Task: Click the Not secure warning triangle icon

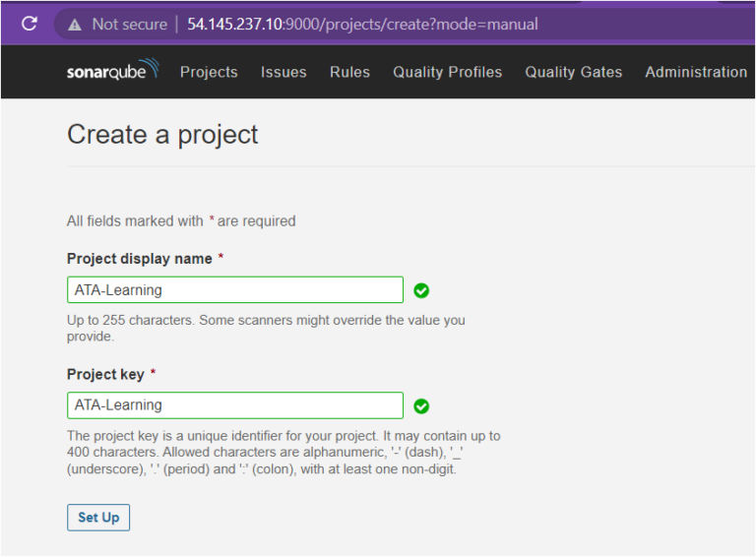Action: coord(74,24)
